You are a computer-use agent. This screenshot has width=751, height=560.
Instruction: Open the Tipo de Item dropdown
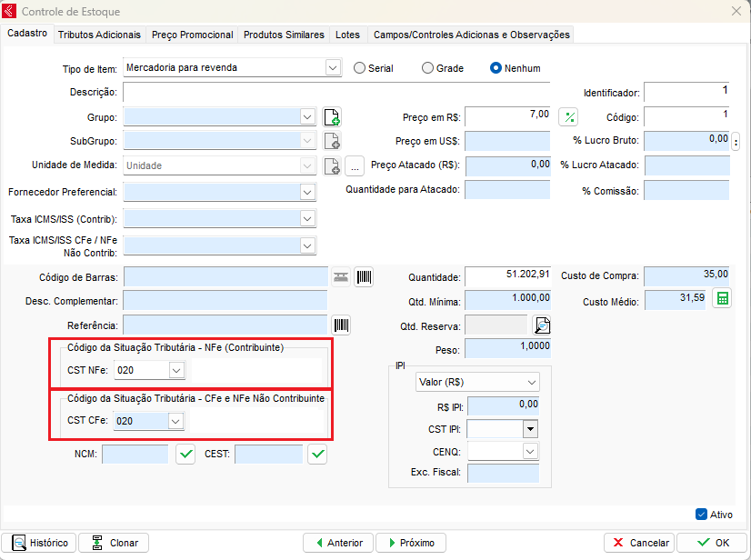click(332, 67)
